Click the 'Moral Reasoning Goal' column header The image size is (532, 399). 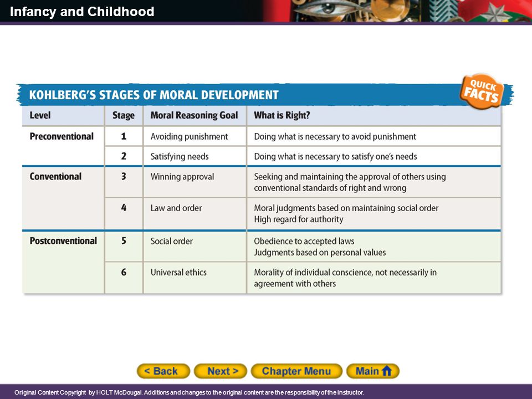click(x=194, y=115)
